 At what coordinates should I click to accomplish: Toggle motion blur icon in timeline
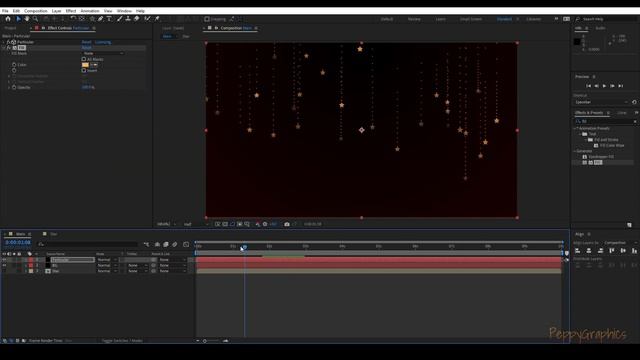pos(175,244)
